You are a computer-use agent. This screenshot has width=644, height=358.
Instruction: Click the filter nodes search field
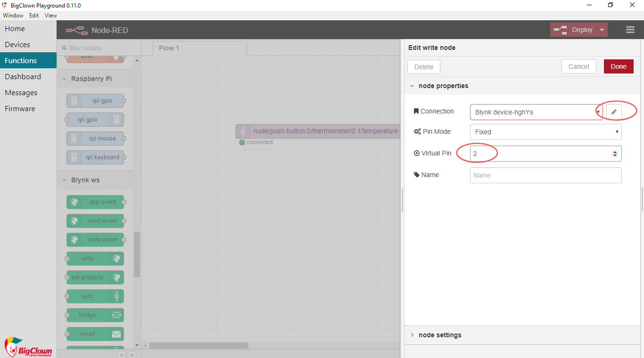click(x=99, y=48)
